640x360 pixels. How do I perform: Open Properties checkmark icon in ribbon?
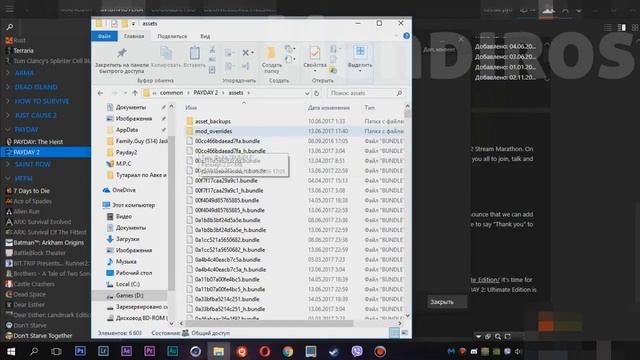(315, 53)
